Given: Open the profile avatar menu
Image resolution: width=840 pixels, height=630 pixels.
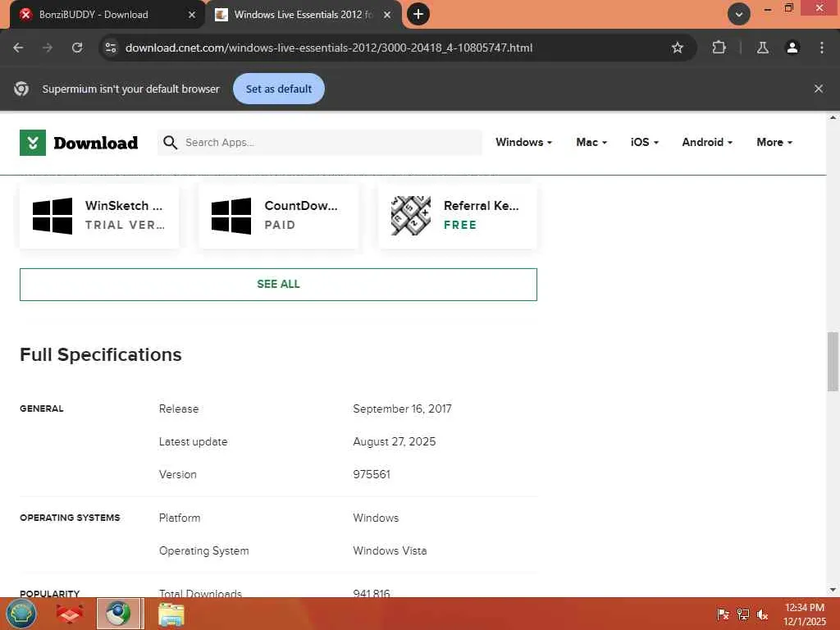Looking at the screenshot, I should (792, 48).
